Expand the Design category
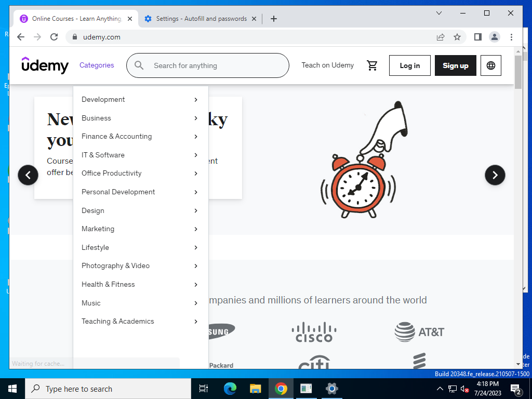Viewport: 532px width, 399px height. click(140, 211)
